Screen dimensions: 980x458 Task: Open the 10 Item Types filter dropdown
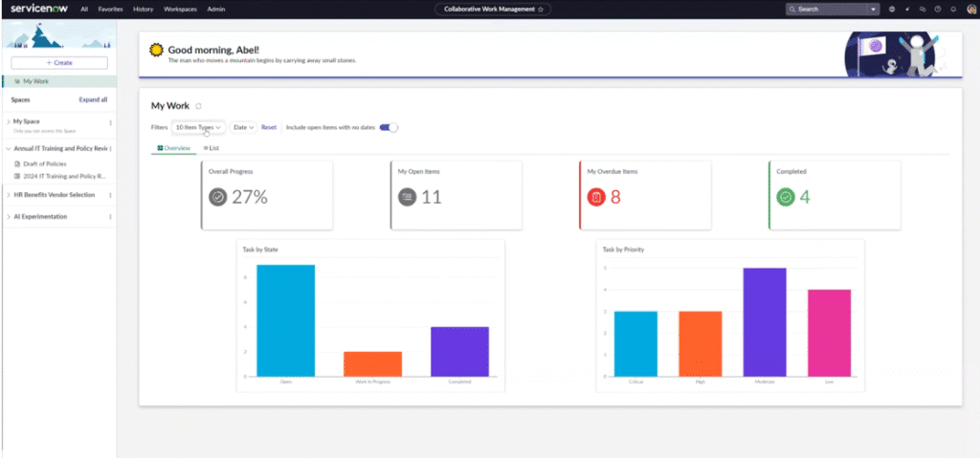[x=198, y=127]
